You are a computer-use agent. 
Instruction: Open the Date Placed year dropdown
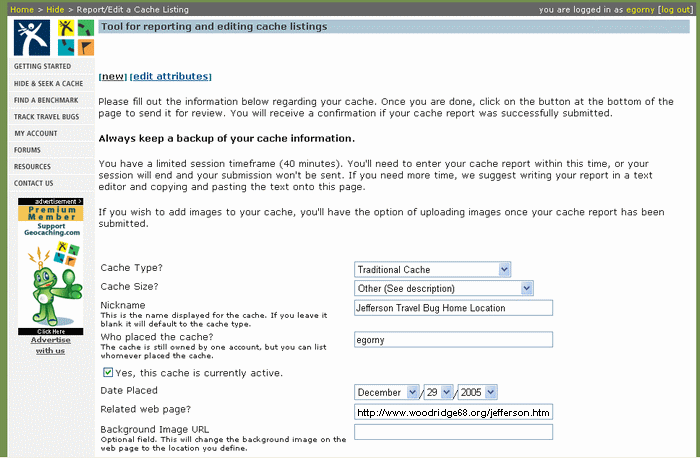coord(477,392)
